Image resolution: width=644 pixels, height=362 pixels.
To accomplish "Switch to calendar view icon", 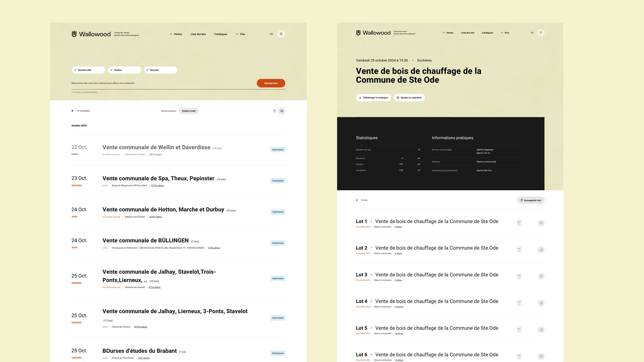I will pos(274,111).
